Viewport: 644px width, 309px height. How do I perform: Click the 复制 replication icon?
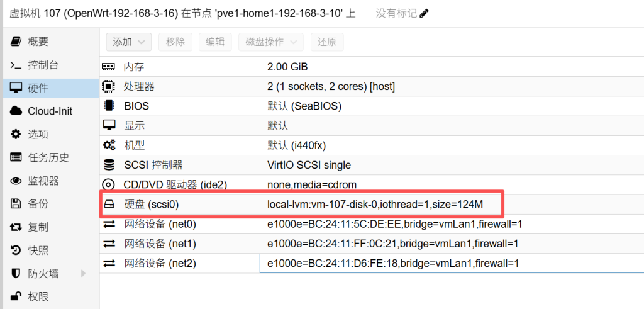coord(16,227)
